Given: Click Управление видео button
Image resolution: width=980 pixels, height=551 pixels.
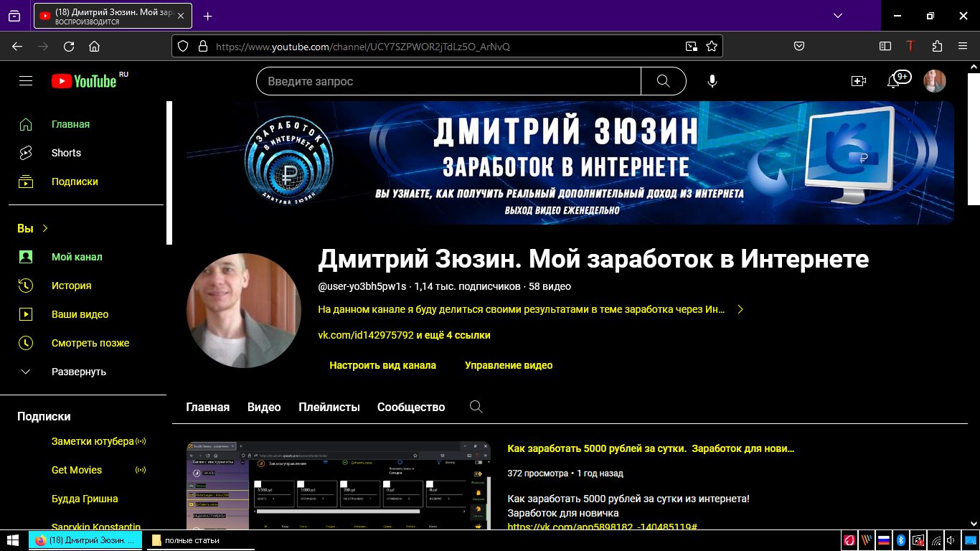Looking at the screenshot, I should tap(509, 365).
